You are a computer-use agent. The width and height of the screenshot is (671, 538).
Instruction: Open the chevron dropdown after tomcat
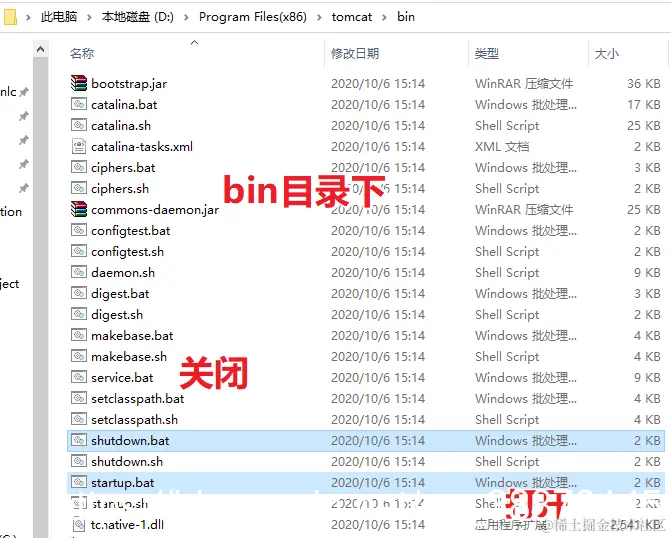(x=384, y=17)
